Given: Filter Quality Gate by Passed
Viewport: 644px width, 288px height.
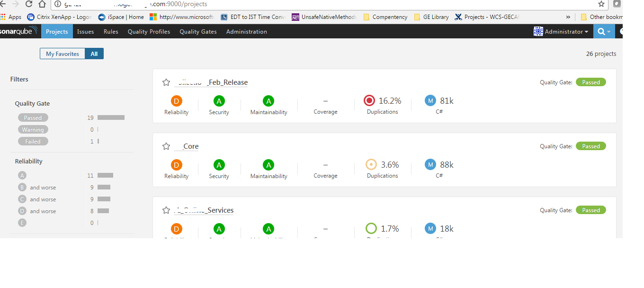Looking at the screenshot, I should click(33, 118).
